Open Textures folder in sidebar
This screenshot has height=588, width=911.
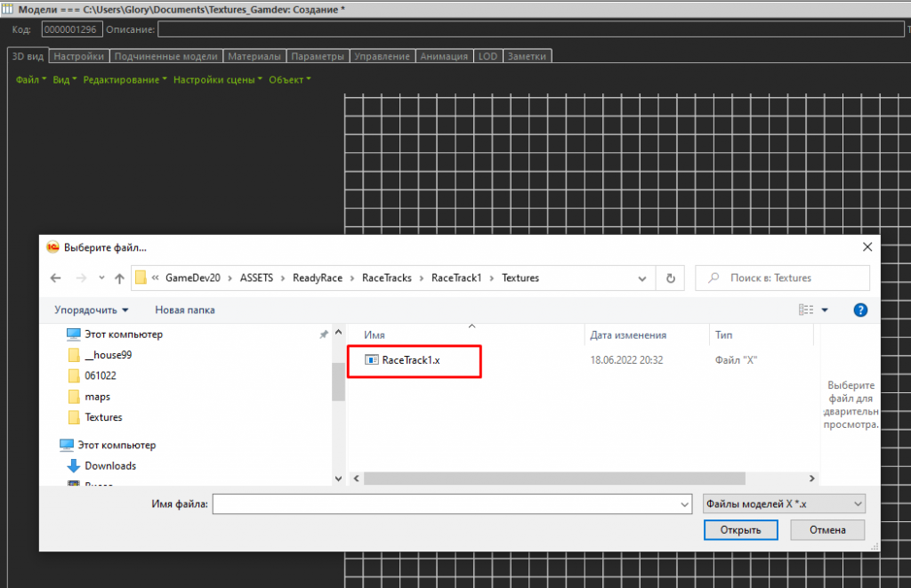point(104,418)
